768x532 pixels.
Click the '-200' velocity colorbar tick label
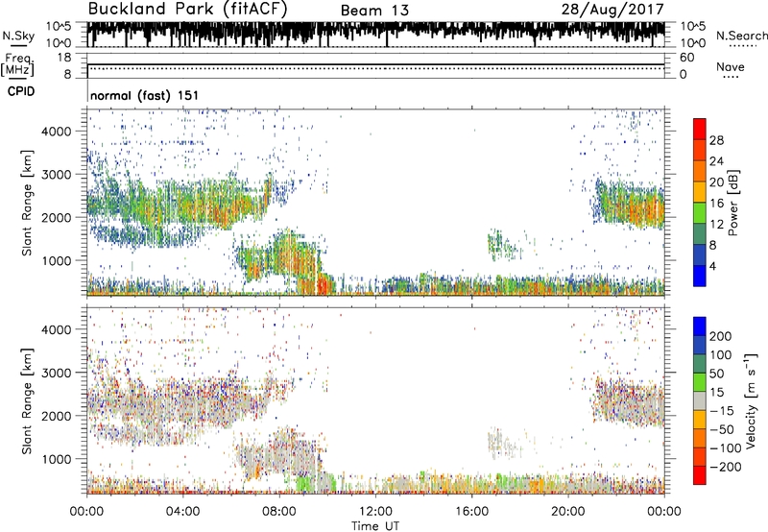point(724,467)
